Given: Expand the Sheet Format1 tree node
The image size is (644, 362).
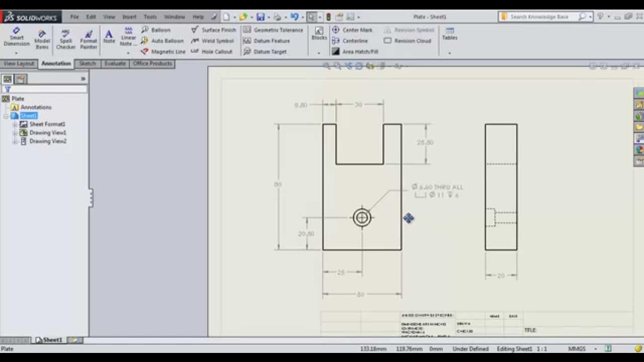Looking at the screenshot, I should (15, 124).
